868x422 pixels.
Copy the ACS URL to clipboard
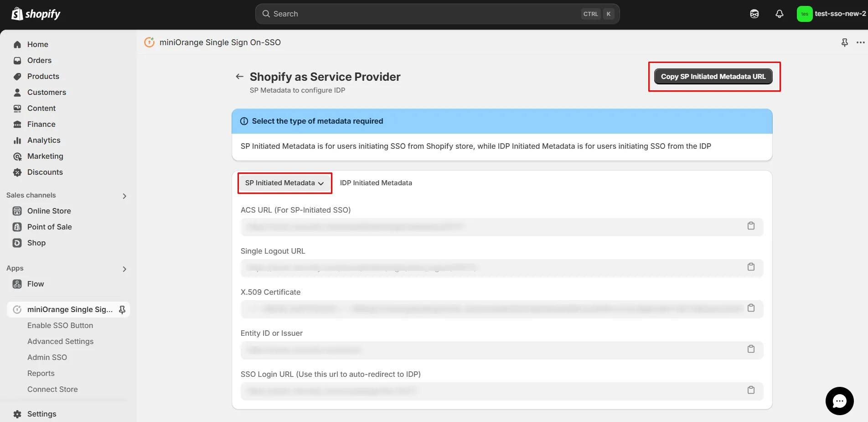click(751, 226)
